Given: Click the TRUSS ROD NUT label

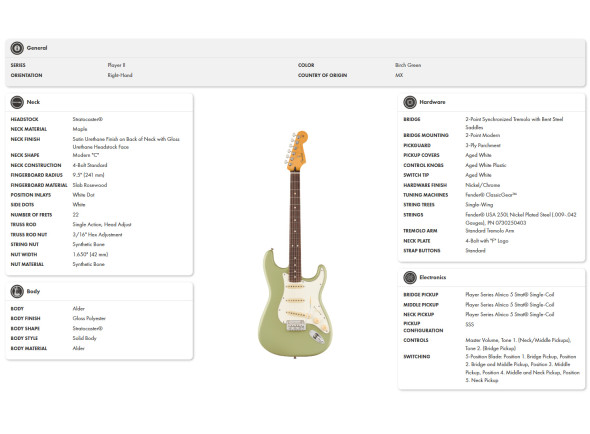Looking at the screenshot, I should [x=29, y=235].
